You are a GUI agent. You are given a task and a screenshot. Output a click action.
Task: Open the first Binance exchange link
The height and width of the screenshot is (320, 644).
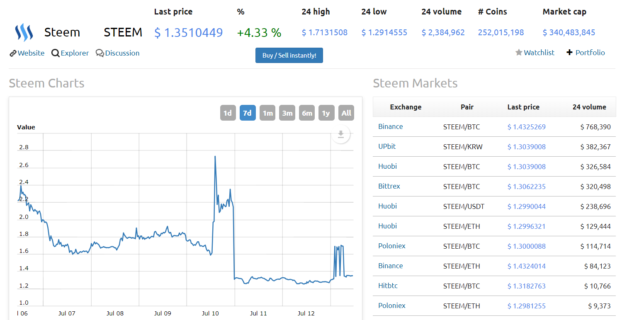pos(390,126)
